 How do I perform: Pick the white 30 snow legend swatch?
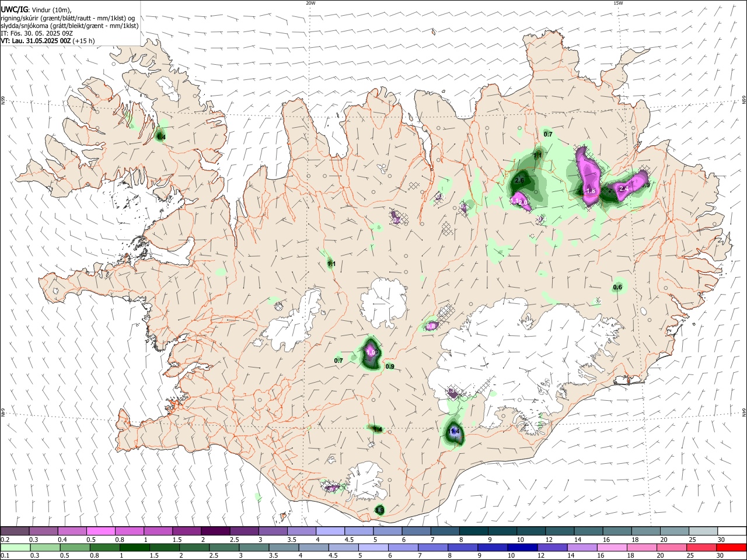click(x=732, y=531)
